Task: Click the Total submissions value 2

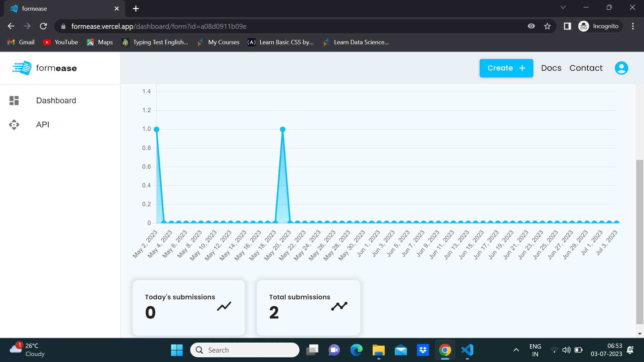Action: click(274, 313)
